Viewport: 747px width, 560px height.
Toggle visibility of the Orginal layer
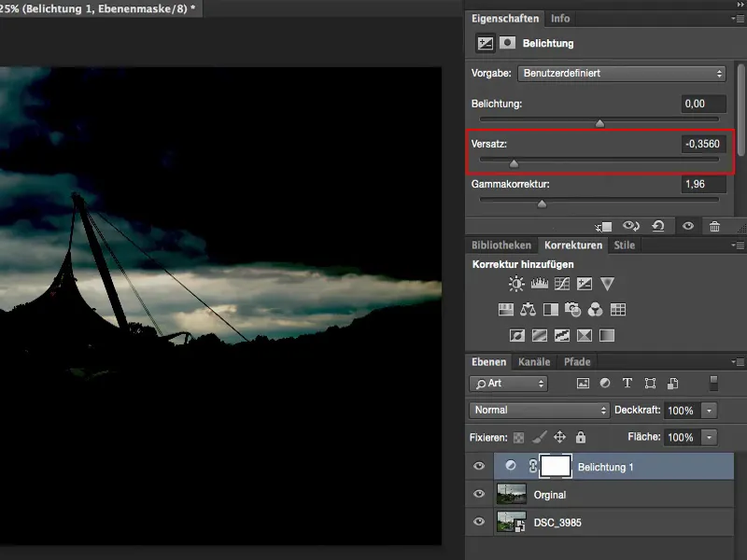click(x=480, y=495)
